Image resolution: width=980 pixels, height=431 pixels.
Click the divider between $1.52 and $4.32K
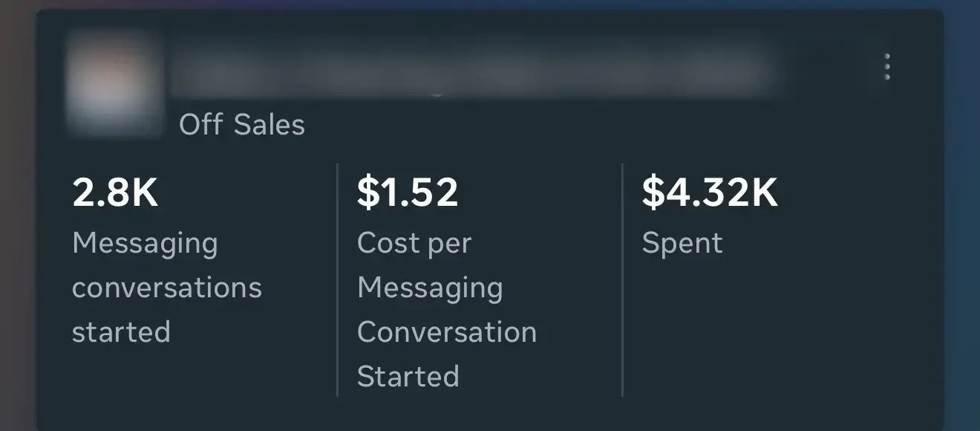622,279
